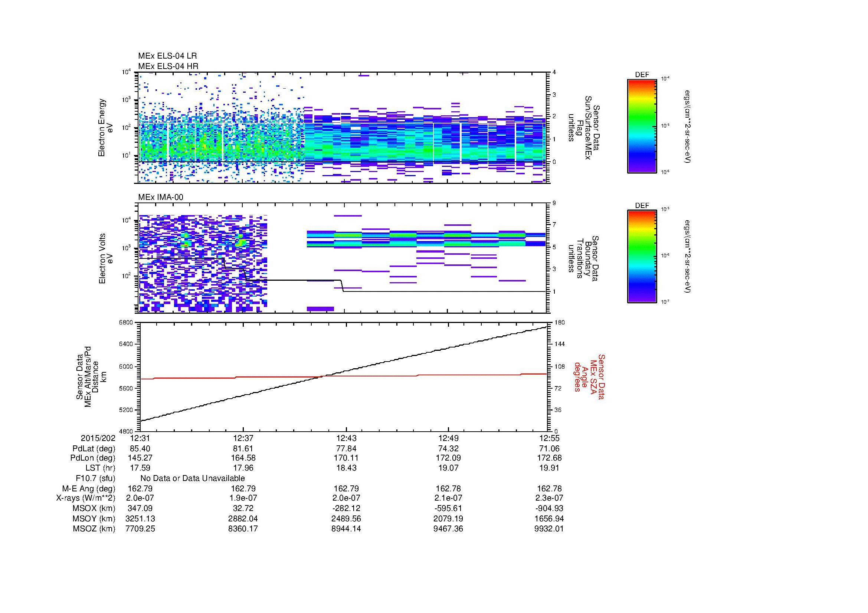The height and width of the screenshot is (613, 868).
Task: Click the 'PdLat (deg)' row label
Action: pos(94,449)
